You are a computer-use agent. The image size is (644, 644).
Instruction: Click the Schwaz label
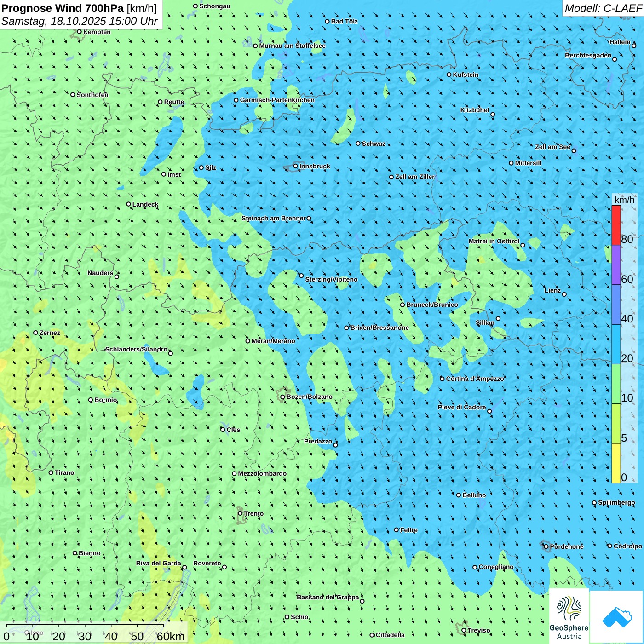tap(374, 144)
